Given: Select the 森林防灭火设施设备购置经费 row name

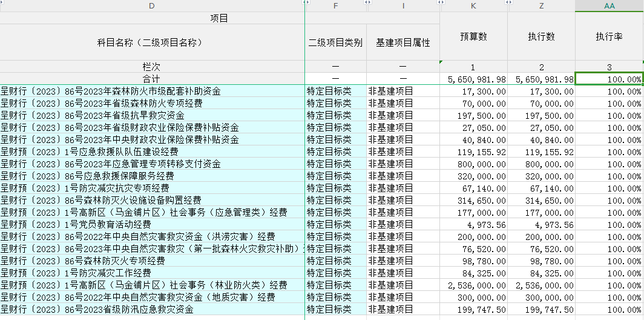Looking at the screenshot, I should [152, 201].
